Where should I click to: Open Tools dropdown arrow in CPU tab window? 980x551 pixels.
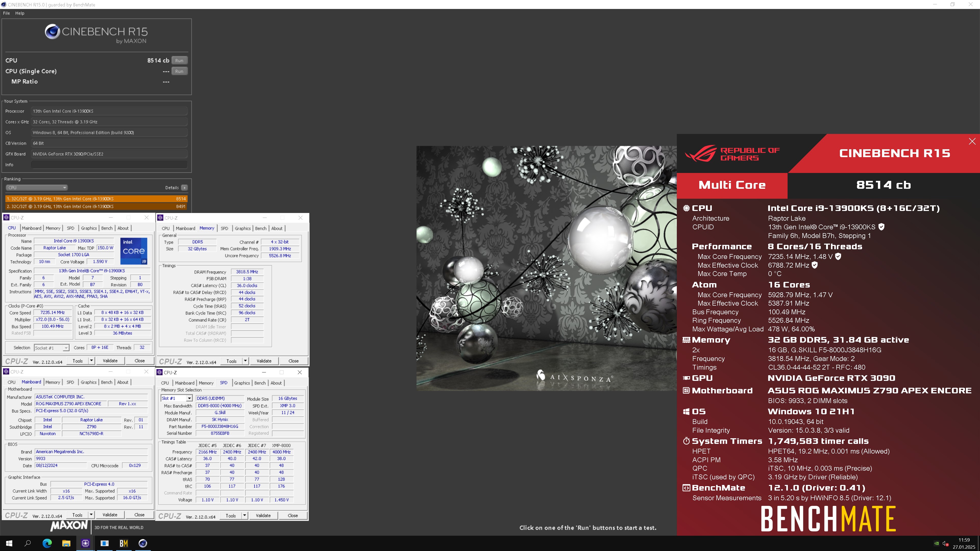(92, 360)
